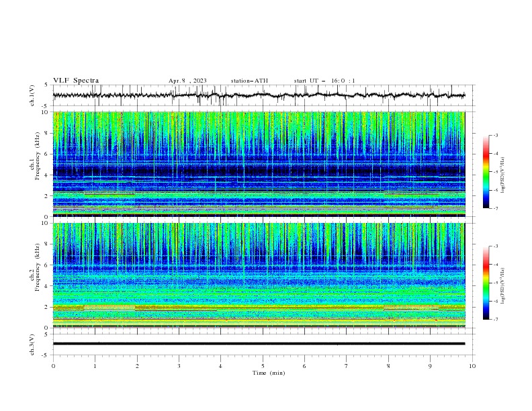The image size is (532, 411).
Task: Select the "Apr. 8, 2023" date label
Action: (187, 81)
